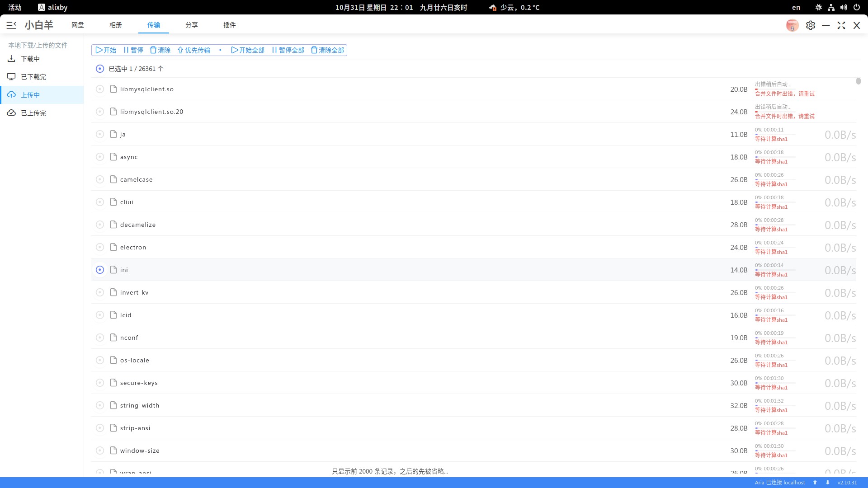Select checkbox for libmysqlclient.so.20
This screenshot has height=488, width=868.
click(100, 112)
